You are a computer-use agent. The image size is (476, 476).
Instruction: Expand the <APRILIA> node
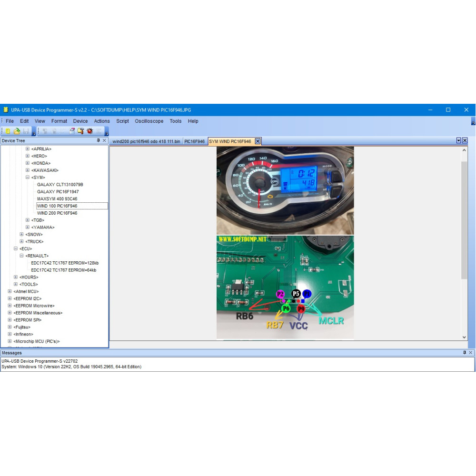pos(27,149)
